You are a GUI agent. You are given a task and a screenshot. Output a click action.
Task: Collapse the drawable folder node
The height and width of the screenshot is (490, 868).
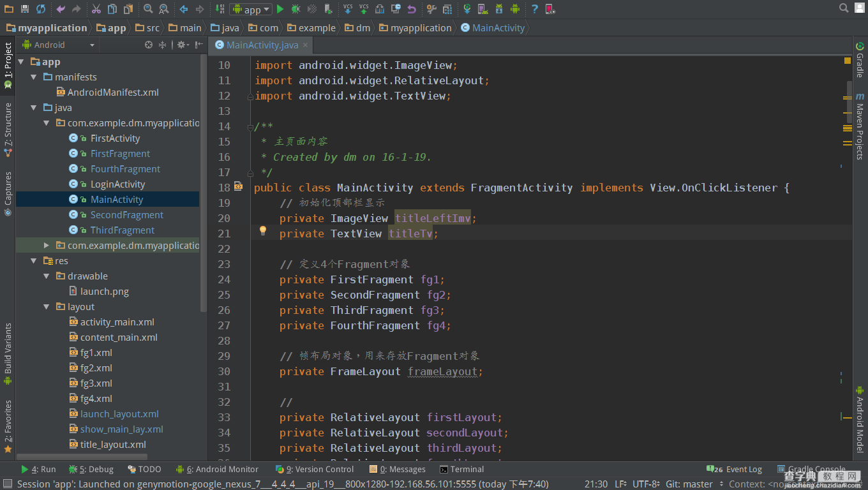[47, 276]
